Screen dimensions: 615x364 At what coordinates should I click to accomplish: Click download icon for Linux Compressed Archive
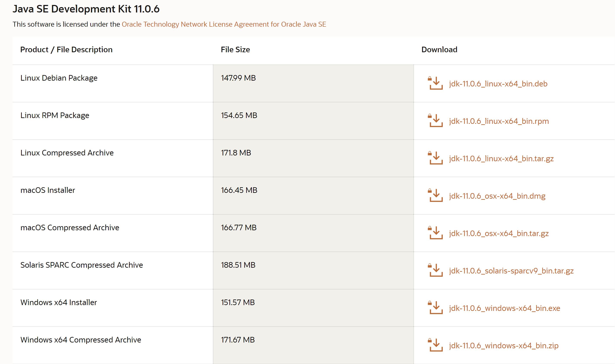click(x=435, y=158)
